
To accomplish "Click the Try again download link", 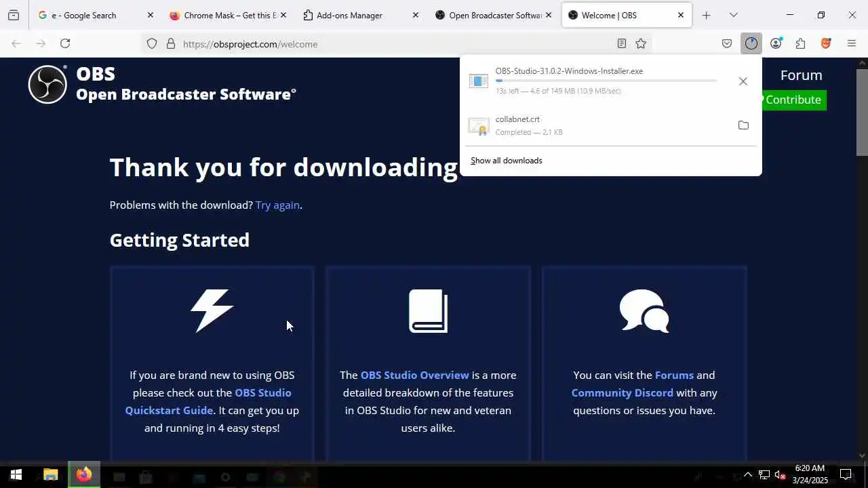I will (277, 205).
